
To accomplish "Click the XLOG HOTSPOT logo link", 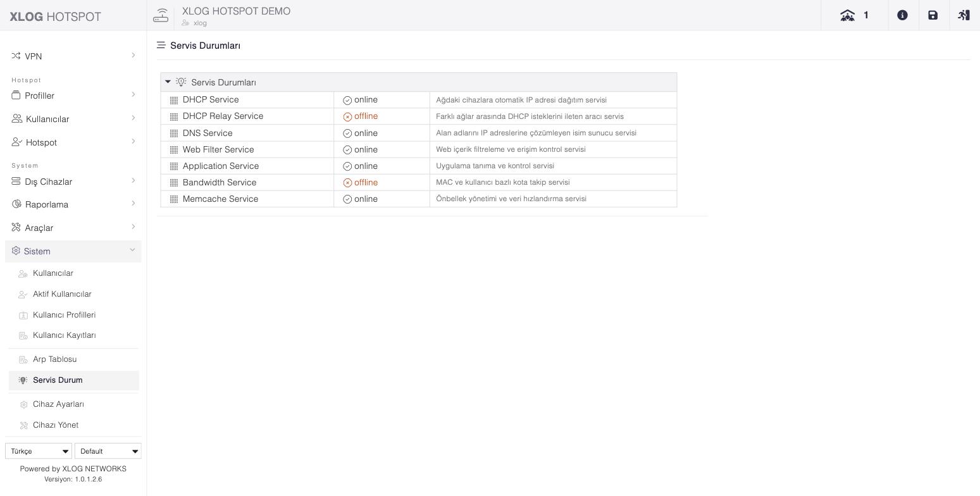I will (56, 16).
